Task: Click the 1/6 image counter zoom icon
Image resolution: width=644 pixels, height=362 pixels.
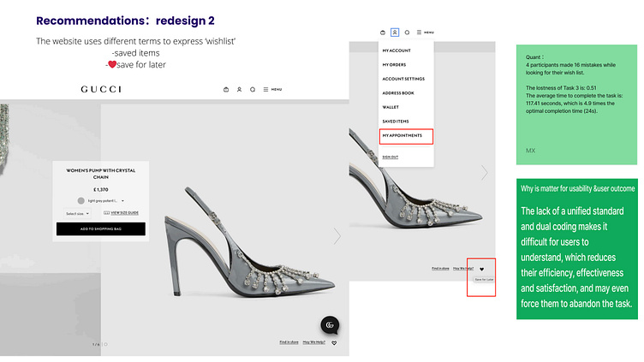Action: click(x=105, y=344)
